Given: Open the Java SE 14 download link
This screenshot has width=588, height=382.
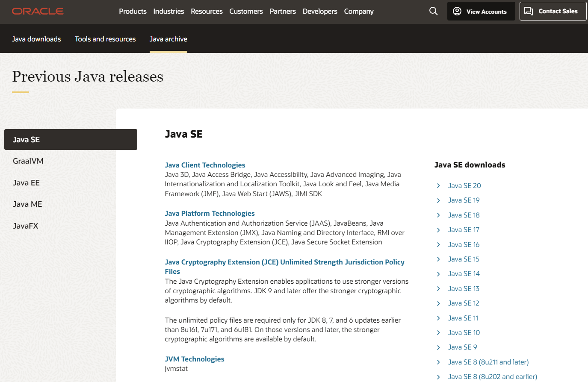Looking at the screenshot, I should coord(464,274).
